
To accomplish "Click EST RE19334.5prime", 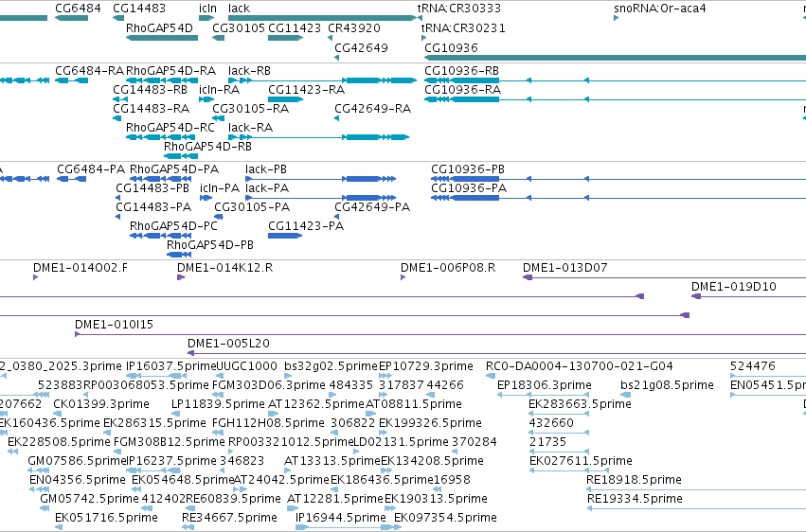I will (636, 499).
